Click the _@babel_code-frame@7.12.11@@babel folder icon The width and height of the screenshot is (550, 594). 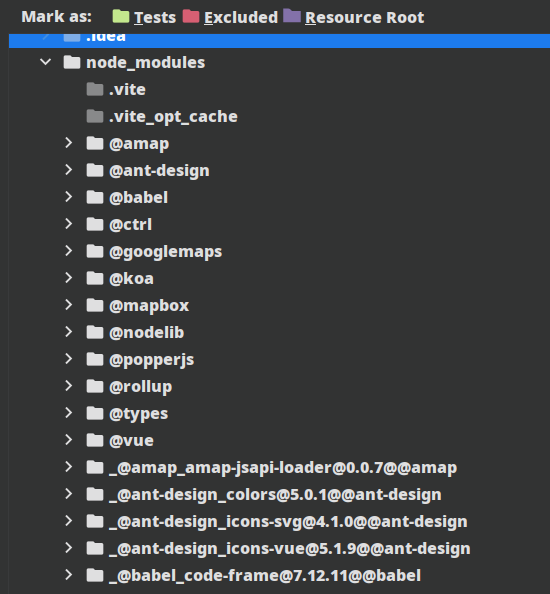pos(95,575)
